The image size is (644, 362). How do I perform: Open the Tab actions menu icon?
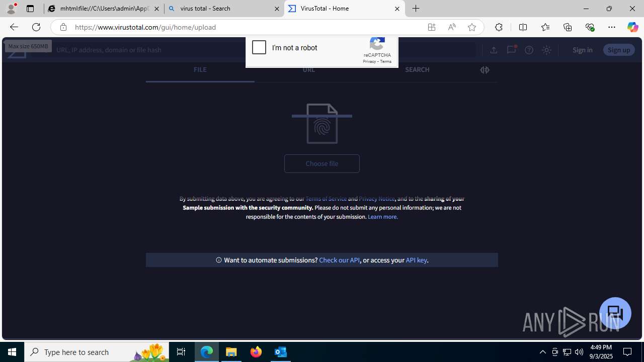[x=30, y=9]
